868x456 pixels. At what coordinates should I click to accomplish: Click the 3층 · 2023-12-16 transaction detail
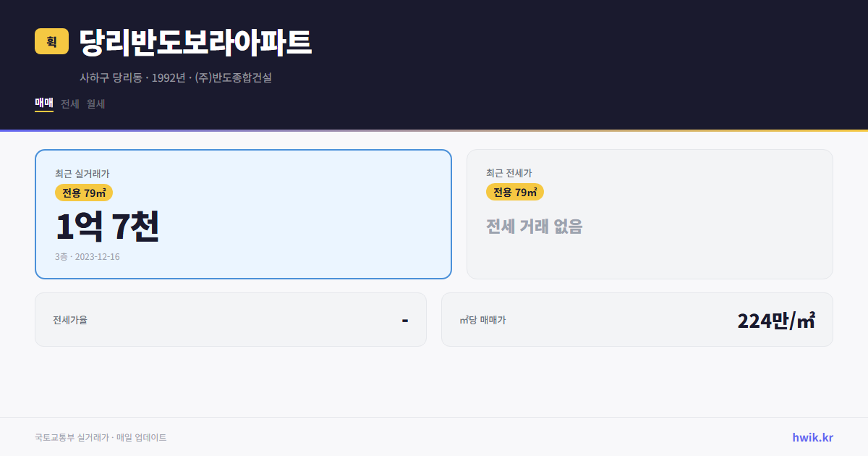tap(87, 256)
